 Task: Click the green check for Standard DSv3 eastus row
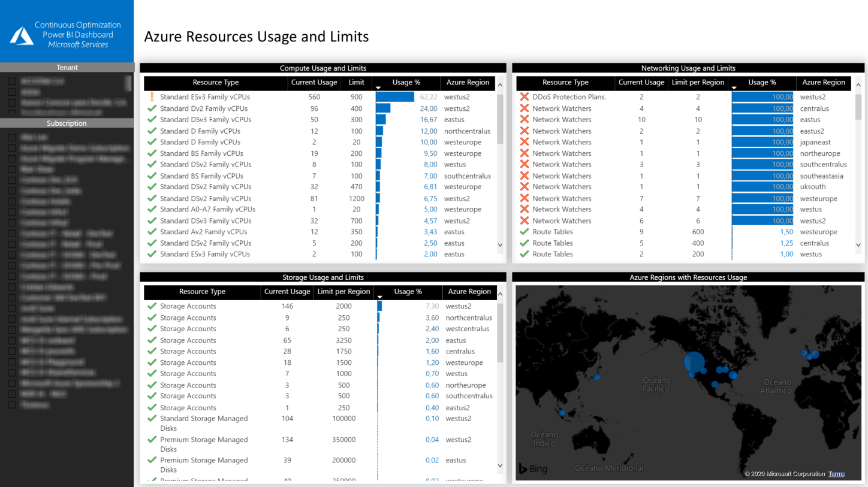pyautogui.click(x=152, y=119)
